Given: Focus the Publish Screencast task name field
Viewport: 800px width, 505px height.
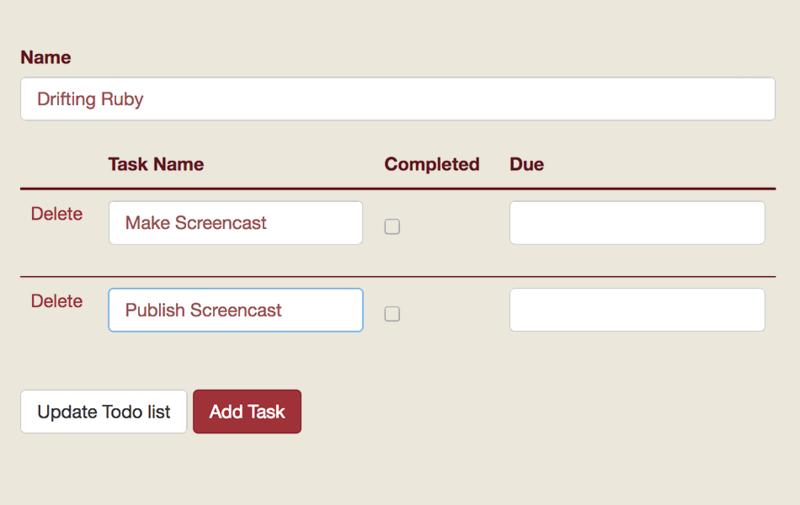Looking at the screenshot, I should coord(236,310).
